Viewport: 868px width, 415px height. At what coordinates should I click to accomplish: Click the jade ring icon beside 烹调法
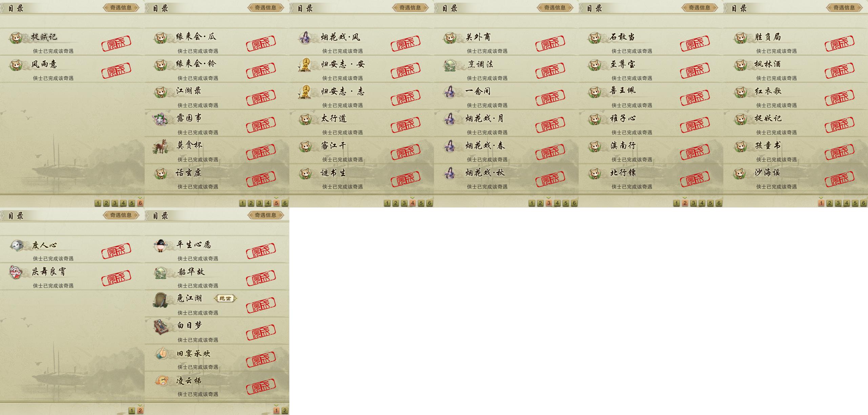click(450, 65)
